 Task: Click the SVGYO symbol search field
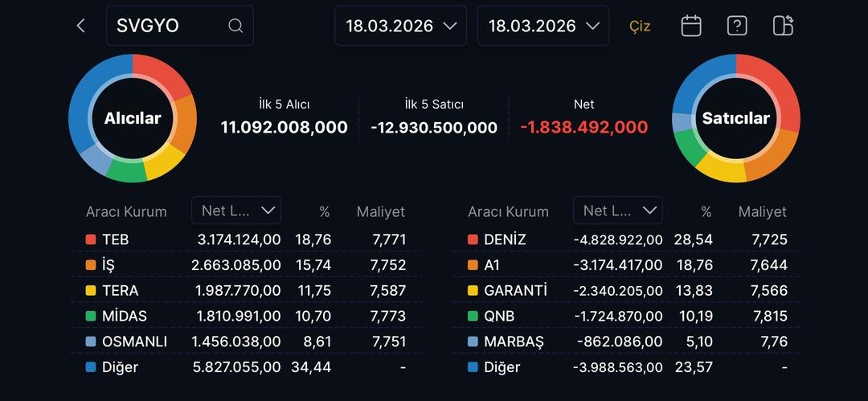click(169, 26)
